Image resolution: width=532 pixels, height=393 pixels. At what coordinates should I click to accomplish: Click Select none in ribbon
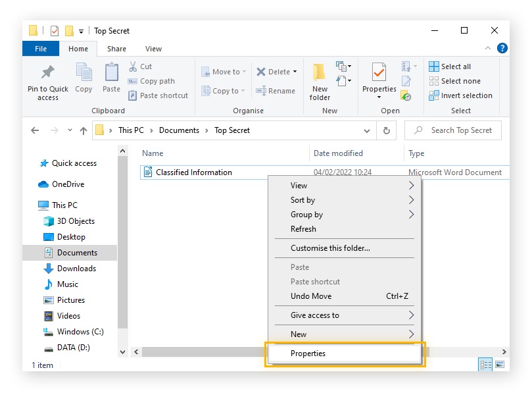pyautogui.click(x=454, y=81)
